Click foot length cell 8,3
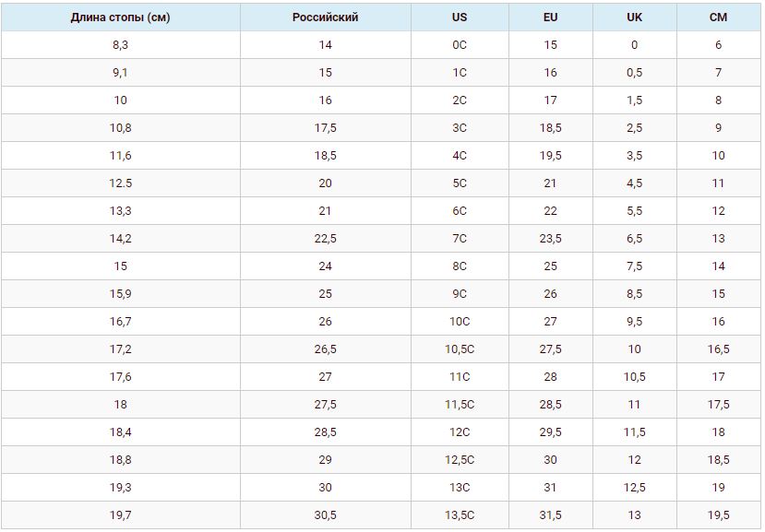 tap(120, 45)
